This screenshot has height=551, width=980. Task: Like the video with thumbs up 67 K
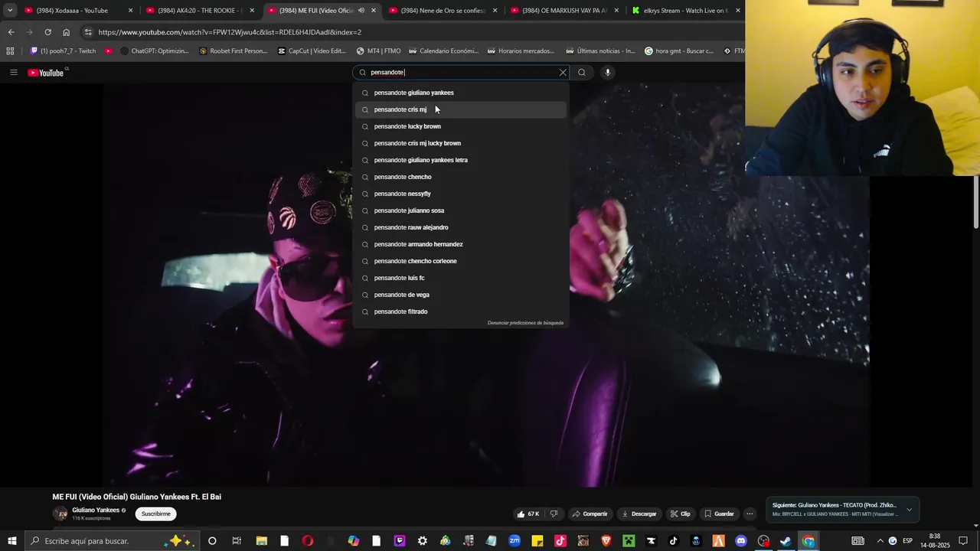pyautogui.click(x=528, y=514)
